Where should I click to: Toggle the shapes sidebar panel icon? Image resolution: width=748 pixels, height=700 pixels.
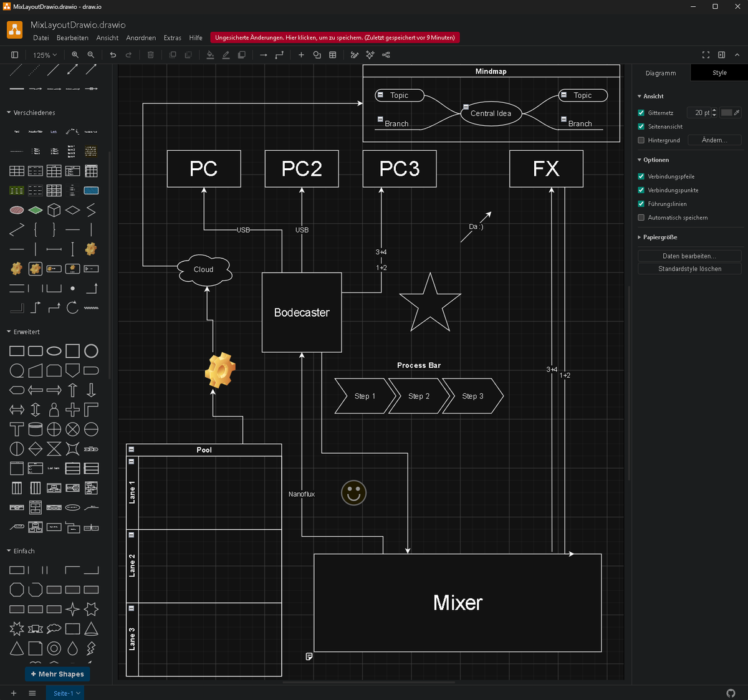[15, 55]
